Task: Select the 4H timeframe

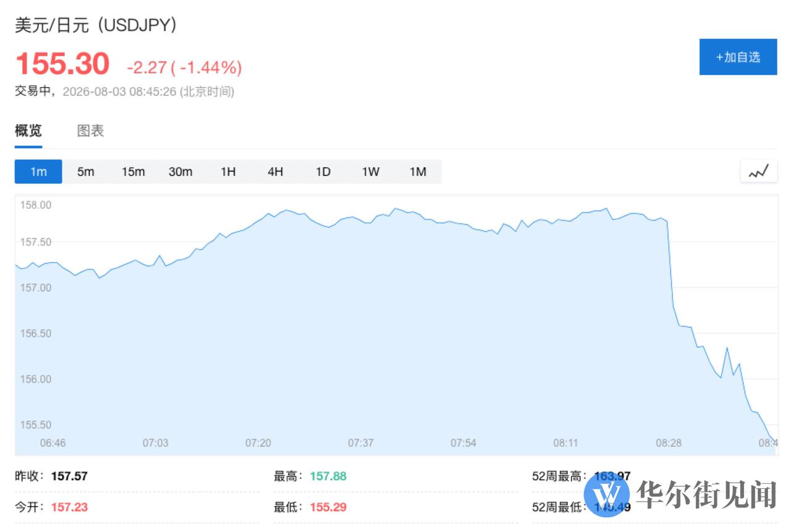Action: coord(276,172)
